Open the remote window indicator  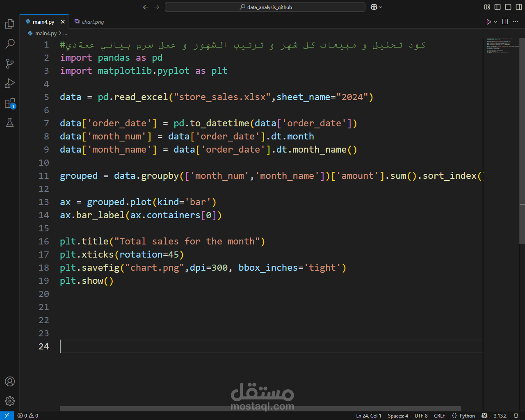[x=7, y=415]
